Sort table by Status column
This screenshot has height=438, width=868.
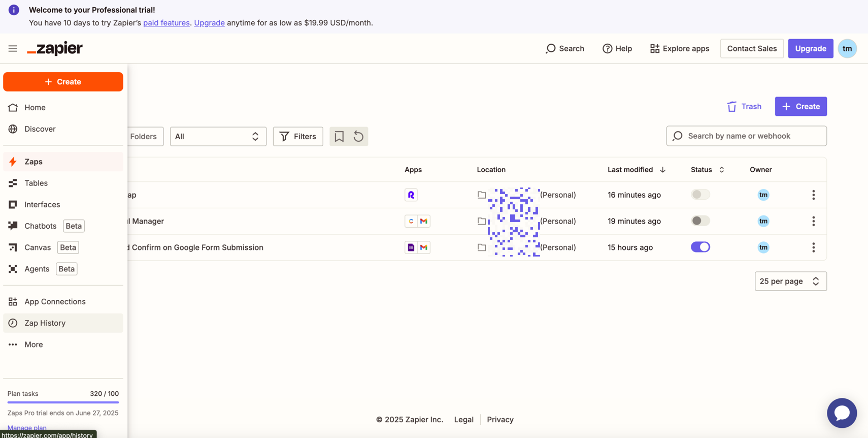[x=707, y=170]
